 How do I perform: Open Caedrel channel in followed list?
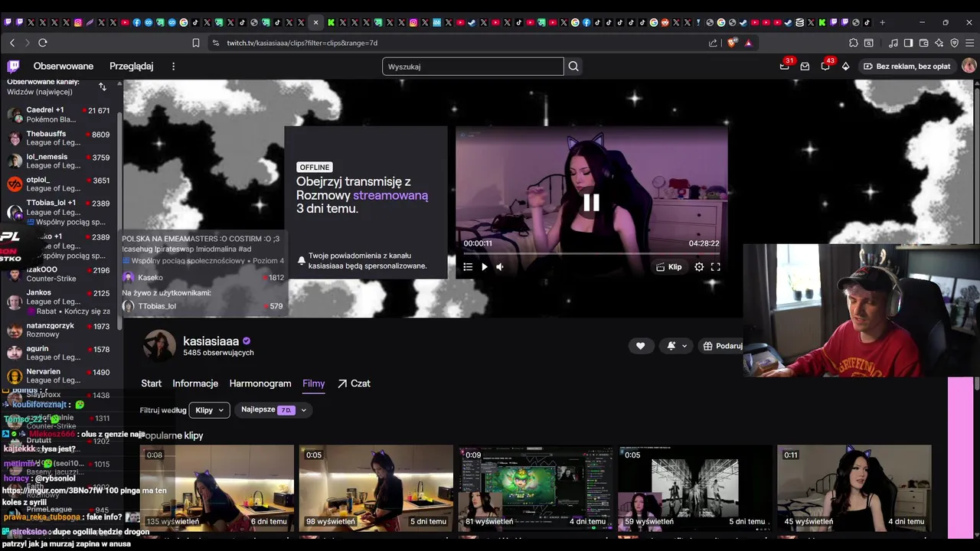tap(59, 115)
